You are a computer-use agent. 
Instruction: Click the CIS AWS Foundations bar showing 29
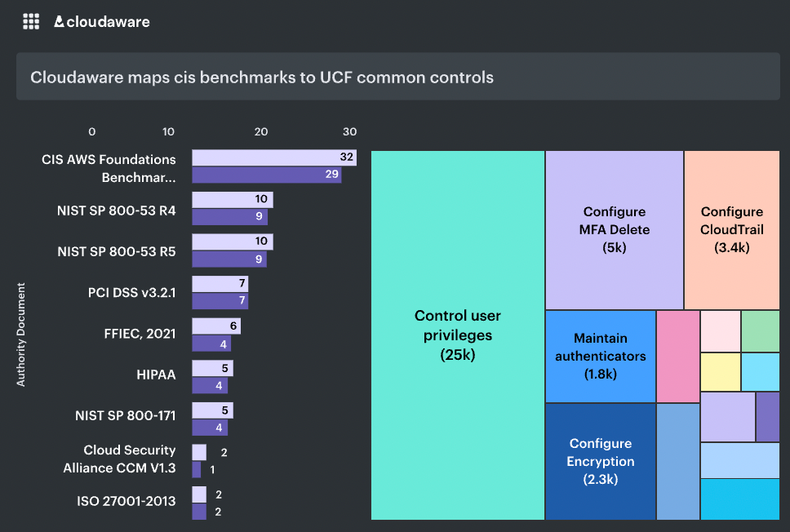click(x=267, y=175)
